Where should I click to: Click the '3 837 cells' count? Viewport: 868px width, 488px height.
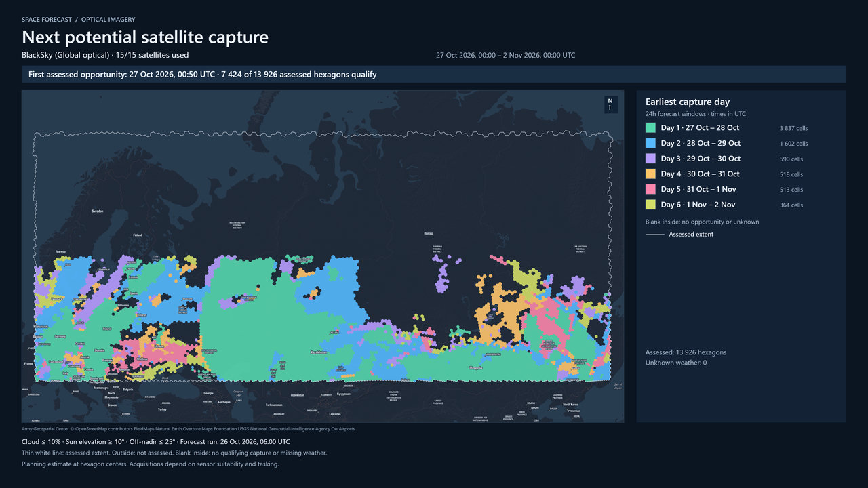793,128
